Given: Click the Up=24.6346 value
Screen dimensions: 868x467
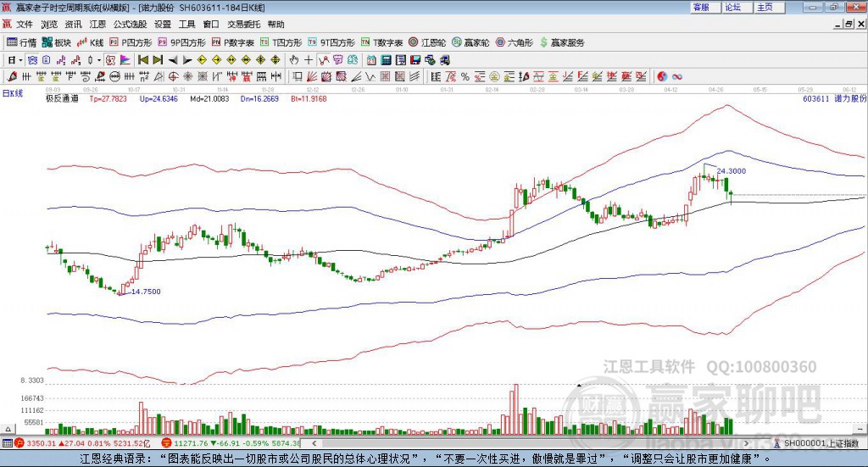Looking at the screenshot, I should point(159,98).
